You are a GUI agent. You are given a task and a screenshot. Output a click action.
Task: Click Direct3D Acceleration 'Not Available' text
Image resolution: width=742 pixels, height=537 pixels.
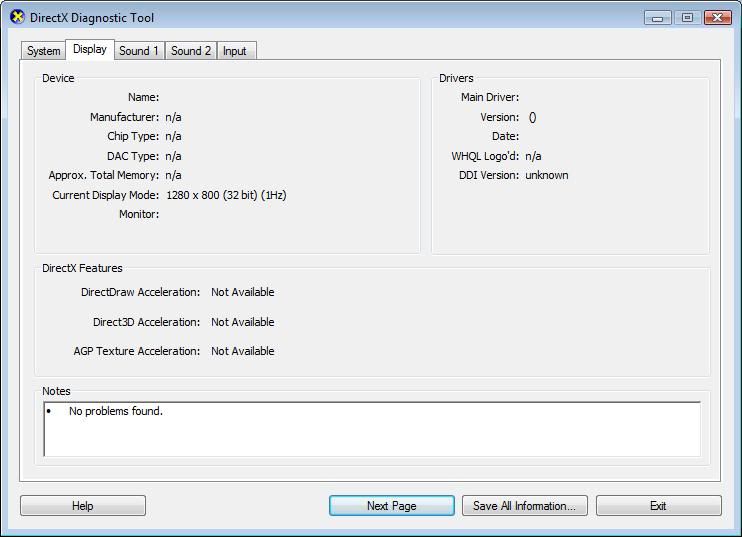coord(243,322)
